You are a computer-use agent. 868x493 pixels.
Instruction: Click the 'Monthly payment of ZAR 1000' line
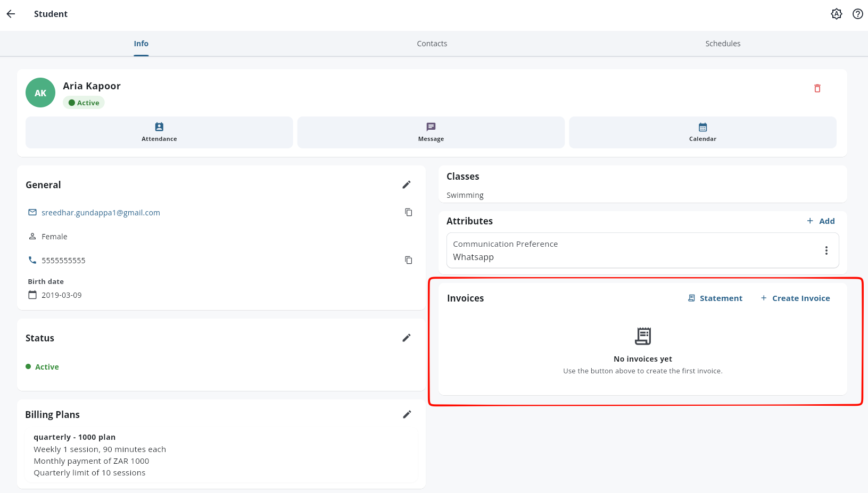pyautogui.click(x=92, y=461)
